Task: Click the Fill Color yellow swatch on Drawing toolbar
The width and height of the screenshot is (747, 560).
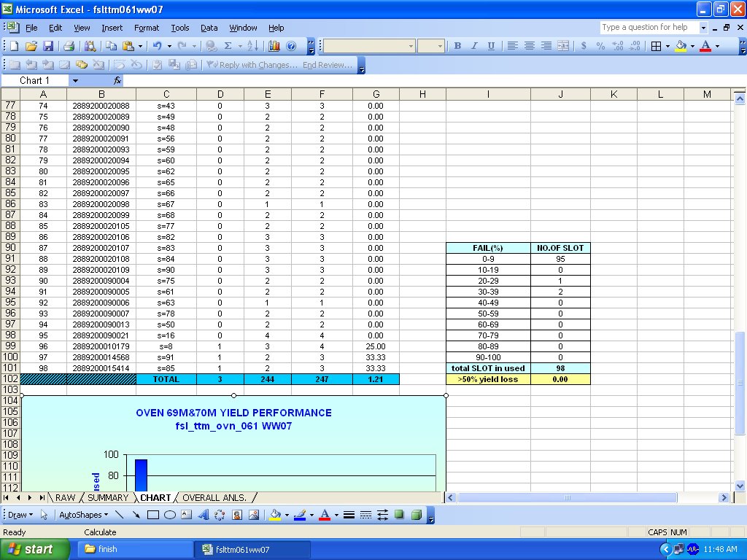Action: (x=275, y=515)
